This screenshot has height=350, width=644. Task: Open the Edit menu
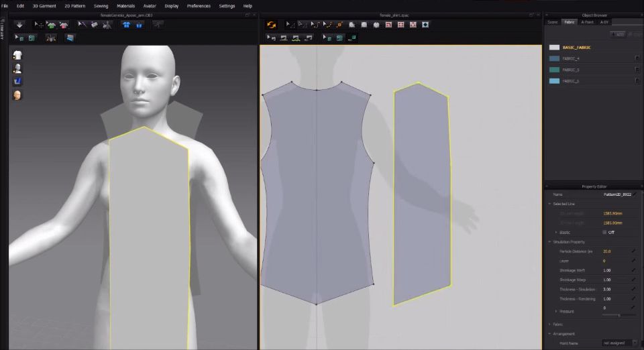click(20, 6)
